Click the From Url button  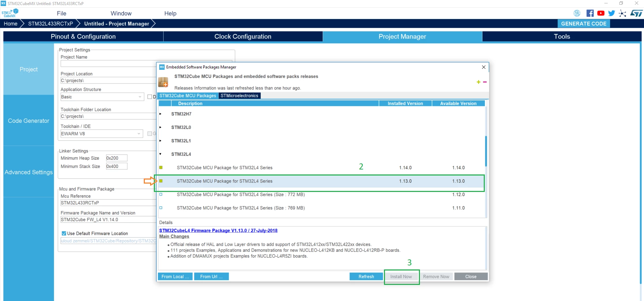pyautogui.click(x=211, y=277)
